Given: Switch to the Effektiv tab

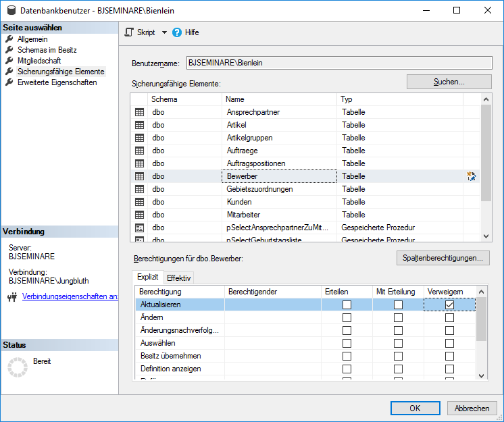Looking at the screenshot, I should (x=179, y=278).
